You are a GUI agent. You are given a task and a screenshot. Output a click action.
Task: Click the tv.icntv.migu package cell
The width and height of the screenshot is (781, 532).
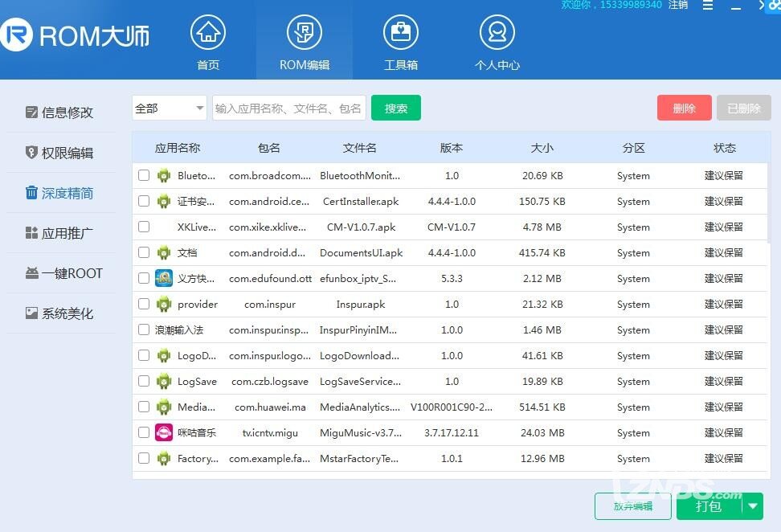[x=270, y=433]
